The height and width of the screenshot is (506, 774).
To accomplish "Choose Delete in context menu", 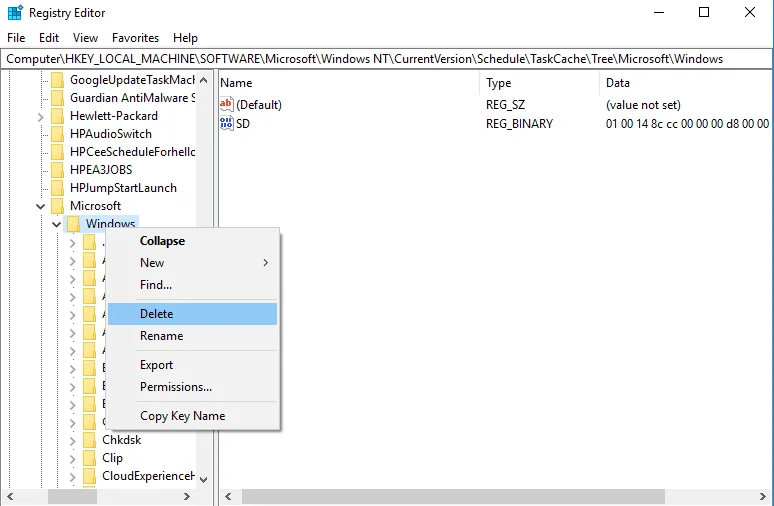I will click(193, 314).
